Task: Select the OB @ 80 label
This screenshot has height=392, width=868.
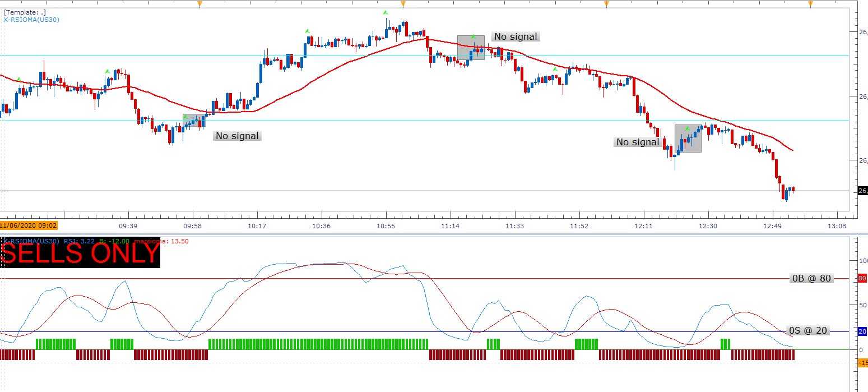Action: pos(811,278)
